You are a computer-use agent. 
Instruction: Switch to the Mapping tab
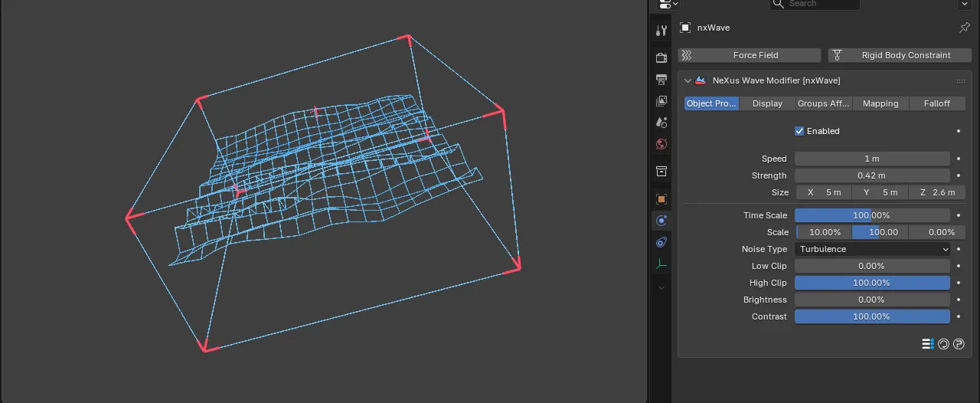tap(880, 103)
